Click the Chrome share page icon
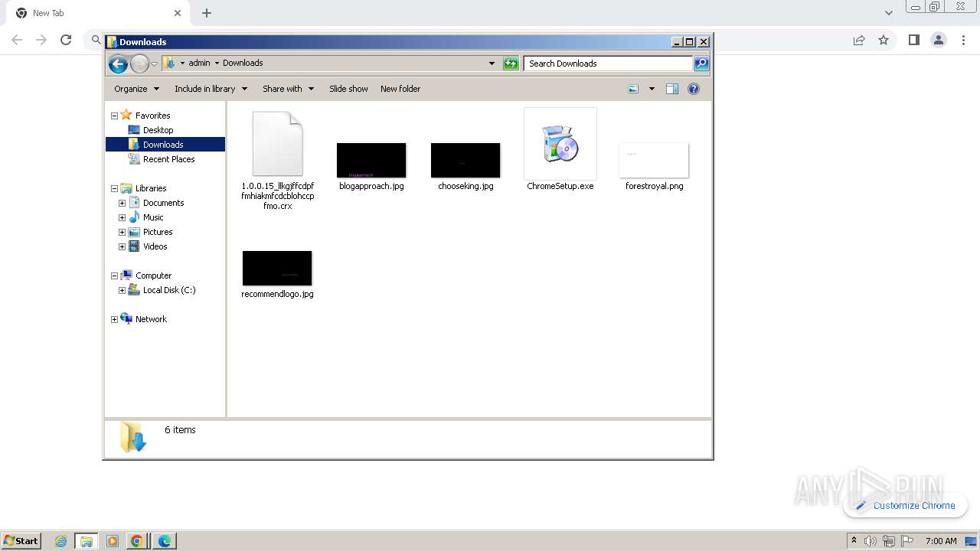Image resolution: width=980 pixels, height=551 pixels. (x=859, y=40)
